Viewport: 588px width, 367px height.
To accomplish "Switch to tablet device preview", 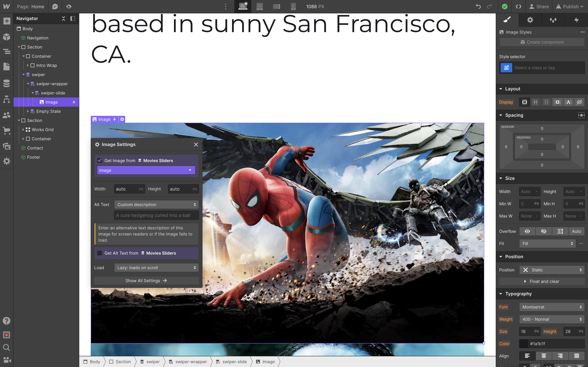I will (x=260, y=6).
